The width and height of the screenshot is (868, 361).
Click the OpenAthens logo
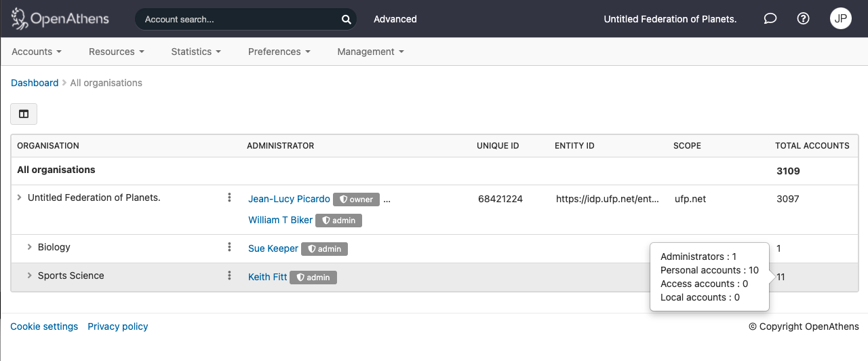(x=60, y=18)
